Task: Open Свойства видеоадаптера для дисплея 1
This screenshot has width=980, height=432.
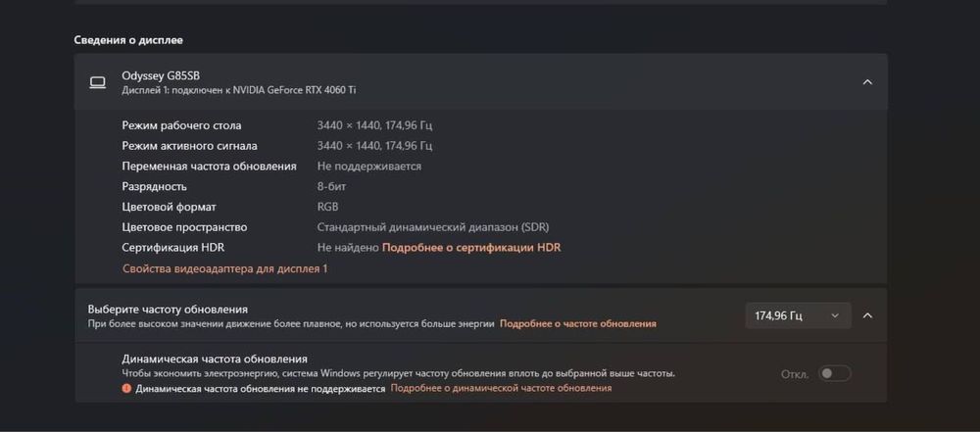Action: (224, 268)
